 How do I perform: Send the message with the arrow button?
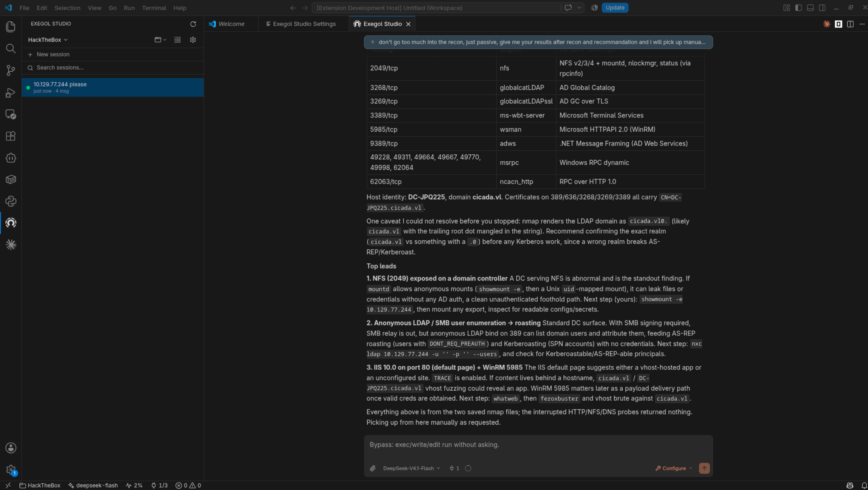704,468
